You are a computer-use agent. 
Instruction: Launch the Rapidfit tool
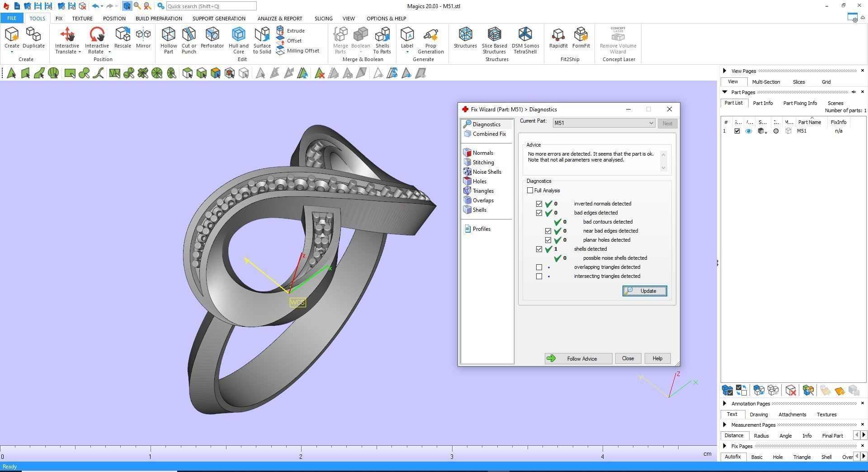(558, 38)
